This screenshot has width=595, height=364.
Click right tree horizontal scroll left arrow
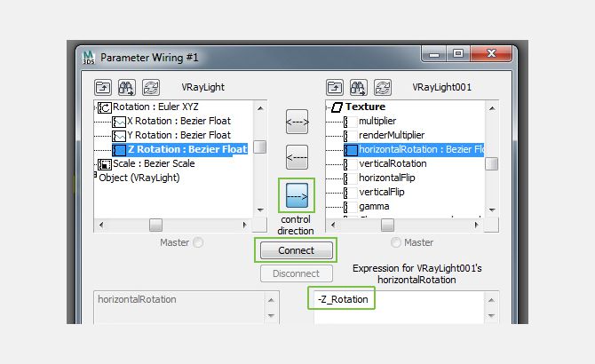tap(333, 225)
